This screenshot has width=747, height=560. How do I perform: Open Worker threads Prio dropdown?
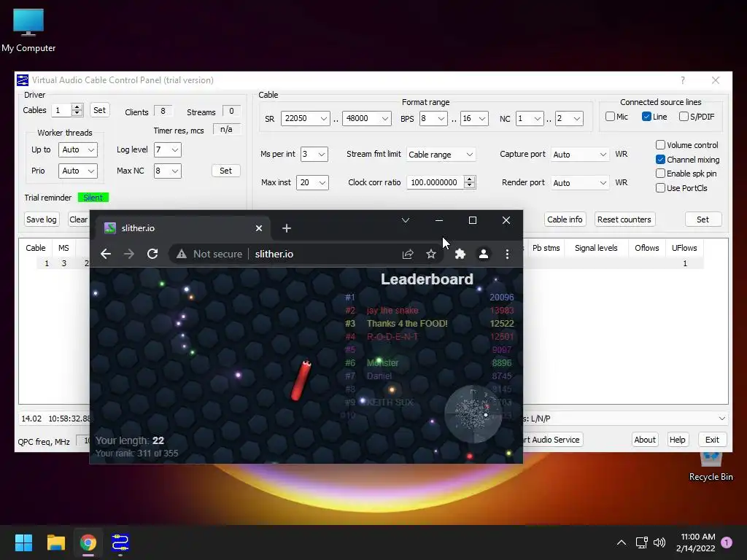pyautogui.click(x=77, y=171)
